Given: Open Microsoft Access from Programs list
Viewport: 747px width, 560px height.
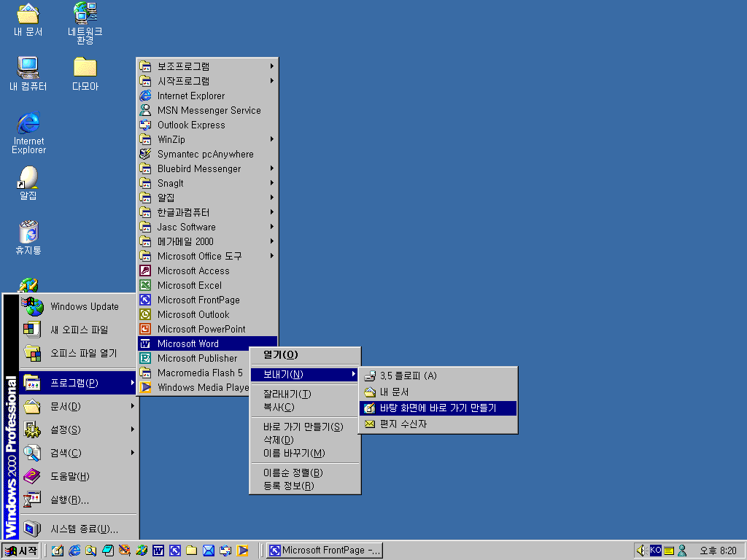Looking at the screenshot, I should click(x=207, y=271).
